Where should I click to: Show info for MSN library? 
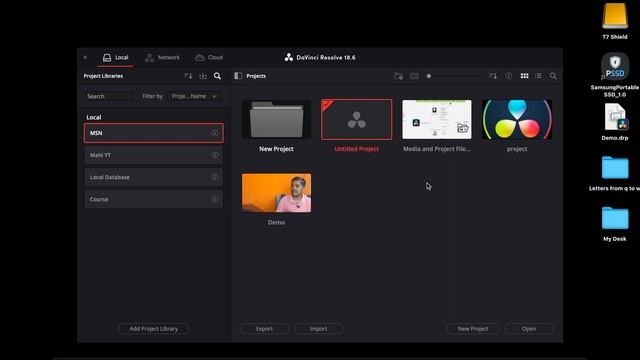(215, 133)
